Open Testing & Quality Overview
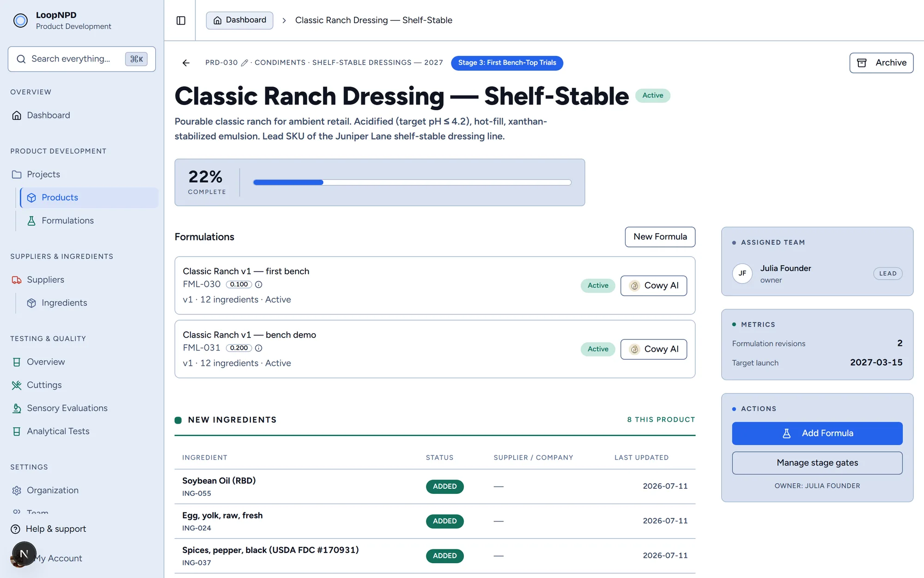This screenshot has height=578, width=924. tap(82, 362)
